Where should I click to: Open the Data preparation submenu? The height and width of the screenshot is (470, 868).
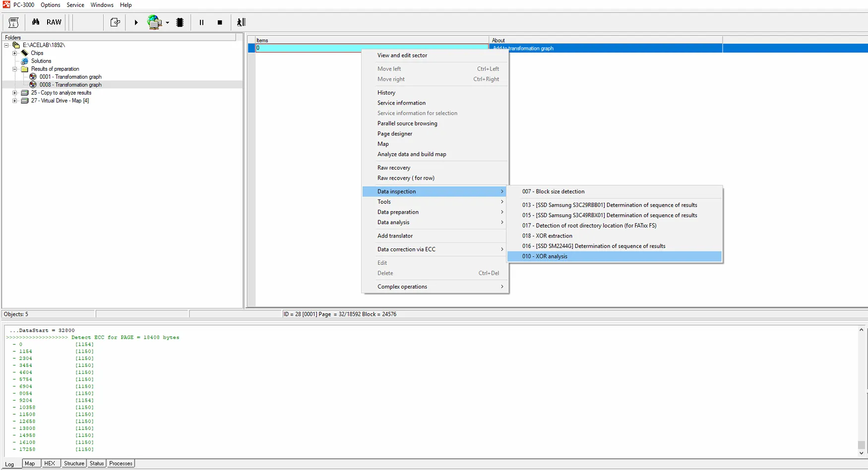point(398,212)
